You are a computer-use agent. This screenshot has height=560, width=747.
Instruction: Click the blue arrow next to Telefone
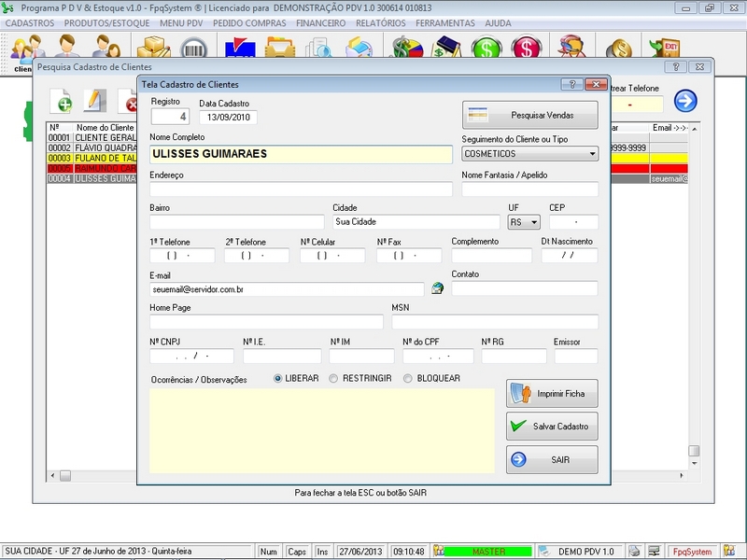(685, 101)
